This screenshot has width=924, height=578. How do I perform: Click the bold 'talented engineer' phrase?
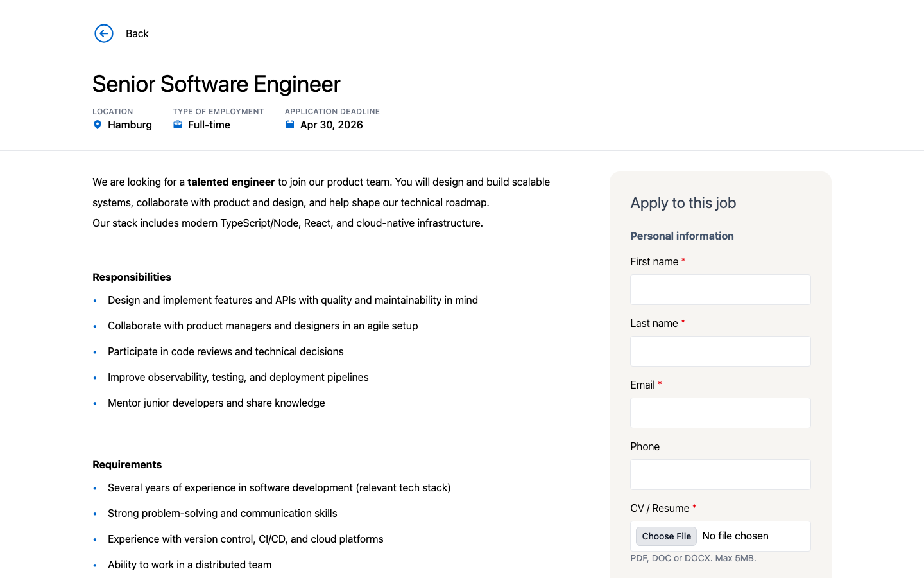pos(231,182)
